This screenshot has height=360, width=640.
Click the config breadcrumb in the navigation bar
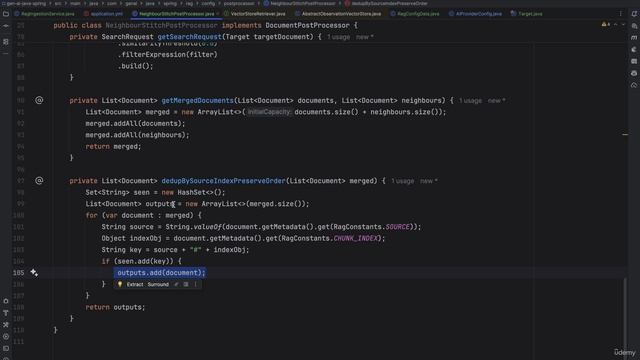coord(208,3)
